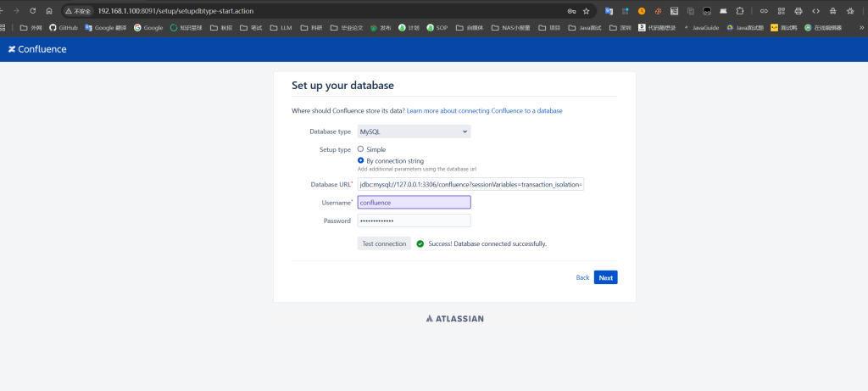Viewport: 868px width, 391px height.
Task: Expand the Java面试 bookmark folder
Action: pyautogui.click(x=585, y=27)
